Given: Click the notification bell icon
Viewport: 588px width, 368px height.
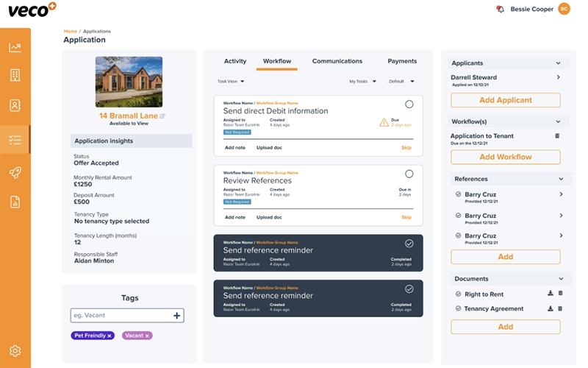Looking at the screenshot, I should pos(500,9).
